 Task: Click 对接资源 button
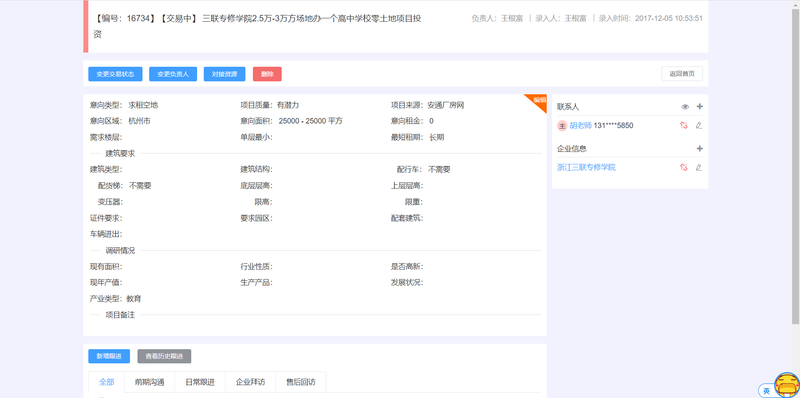224,74
